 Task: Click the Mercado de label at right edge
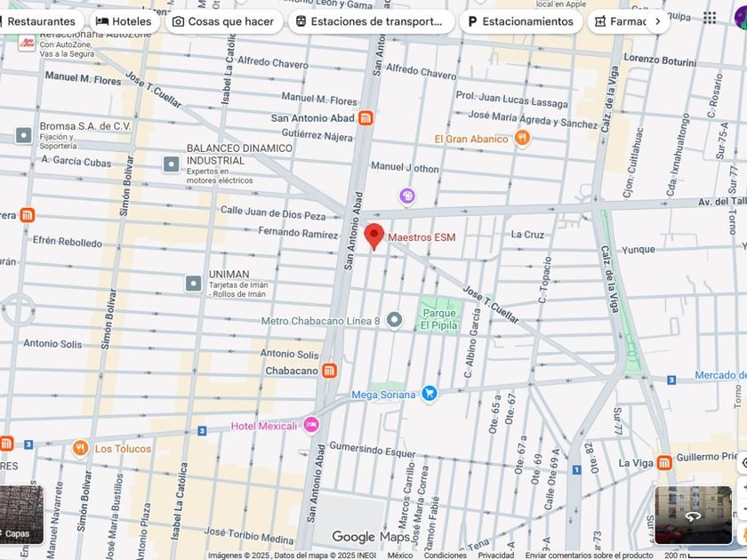[x=720, y=375]
